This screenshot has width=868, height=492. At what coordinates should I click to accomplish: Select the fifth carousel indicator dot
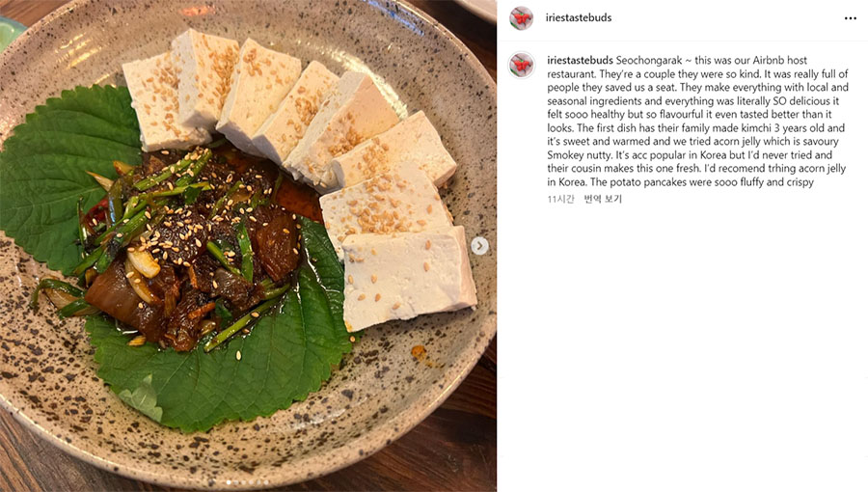(x=258, y=482)
